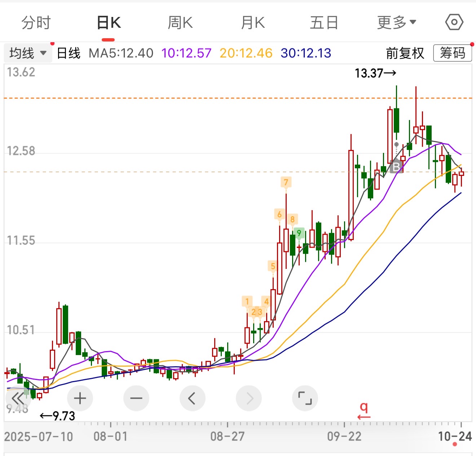Click the zoom in plus button
Screen dimensions: 476x456
click(80, 398)
